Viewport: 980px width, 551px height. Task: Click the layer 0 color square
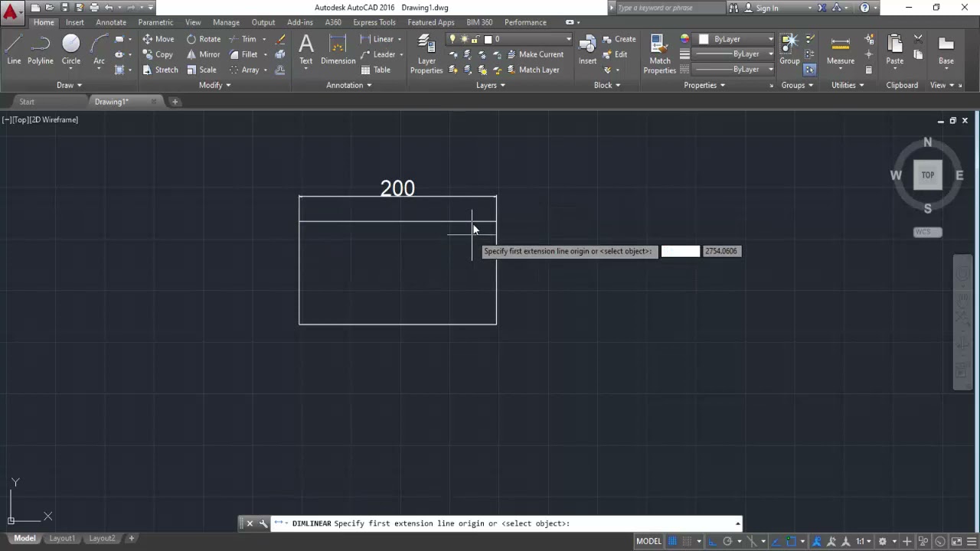click(488, 39)
